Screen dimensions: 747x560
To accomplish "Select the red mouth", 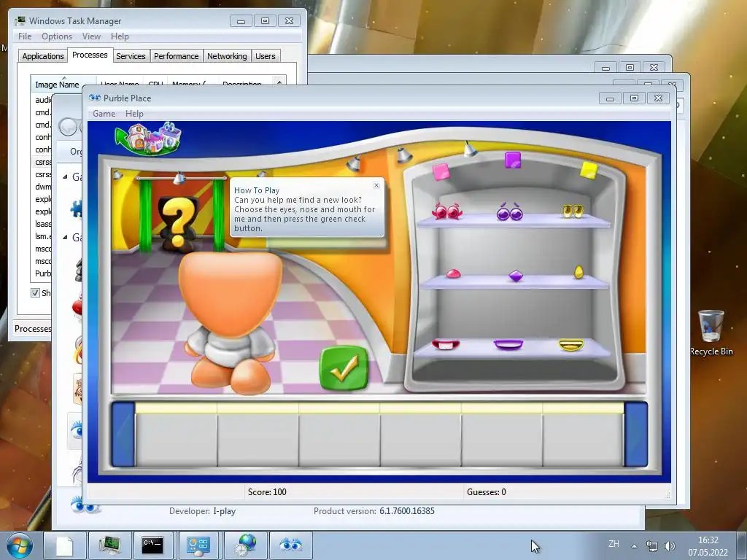I will (446, 344).
